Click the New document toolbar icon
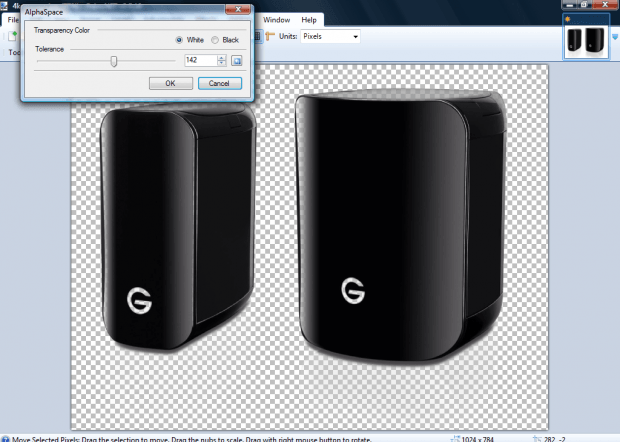Image resolution: width=620 pixels, height=442 pixels. [13, 36]
